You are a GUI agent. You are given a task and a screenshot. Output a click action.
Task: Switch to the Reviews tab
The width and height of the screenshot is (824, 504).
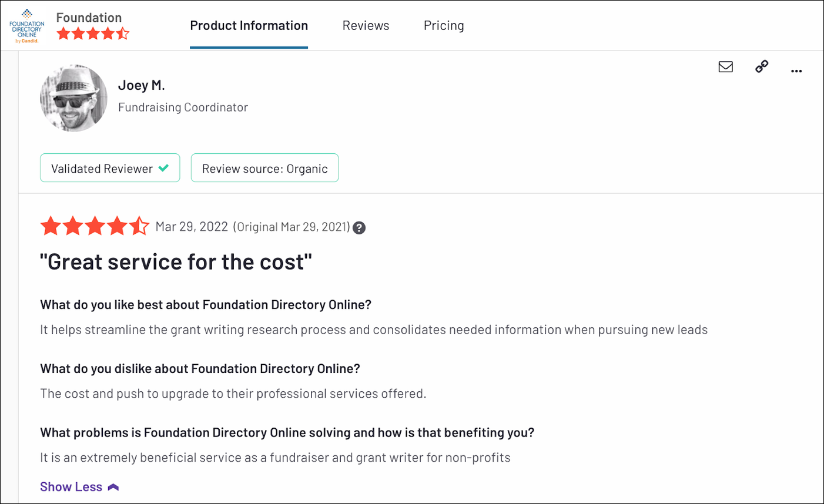[366, 25]
